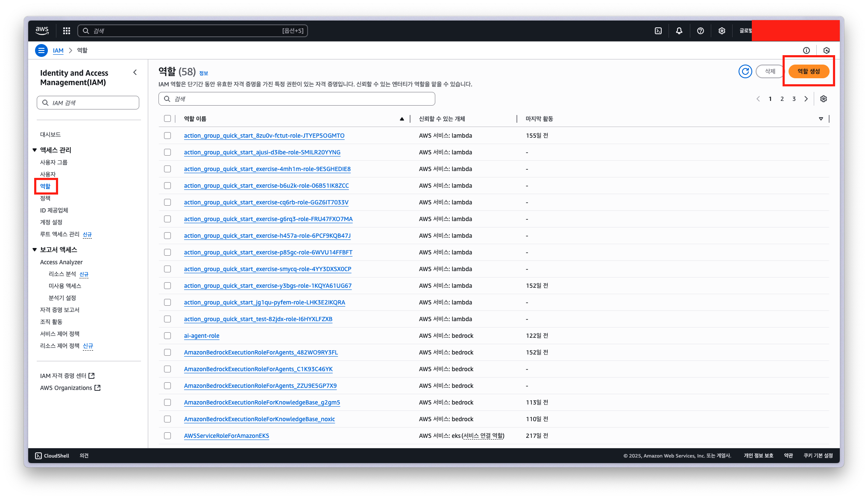
Task: Open the ai-agent-role link
Action: (202, 336)
